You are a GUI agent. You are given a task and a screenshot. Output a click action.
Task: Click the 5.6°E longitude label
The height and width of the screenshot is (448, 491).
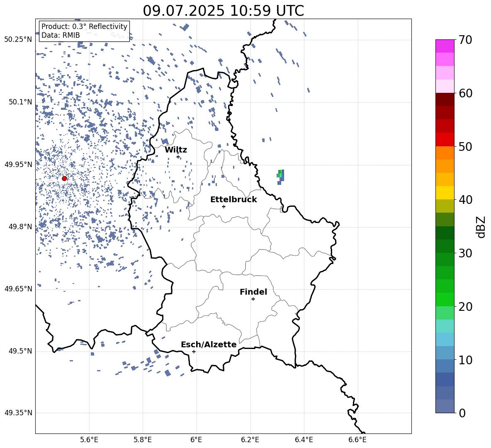click(89, 440)
